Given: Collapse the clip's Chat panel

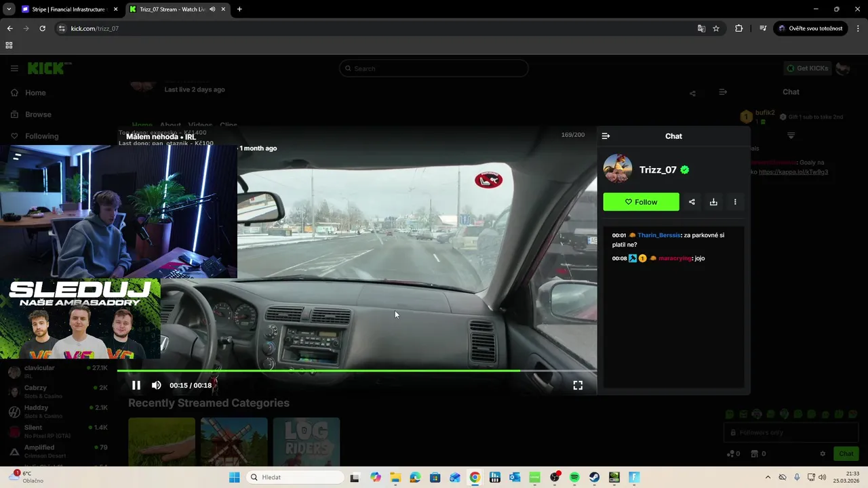Looking at the screenshot, I should point(606,136).
